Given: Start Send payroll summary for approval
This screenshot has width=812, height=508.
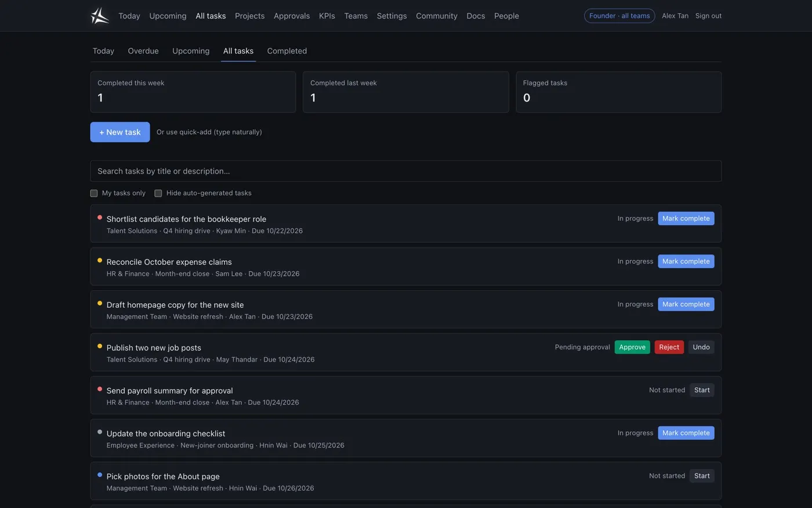Looking at the screenshot, I should tap(702, 390).
